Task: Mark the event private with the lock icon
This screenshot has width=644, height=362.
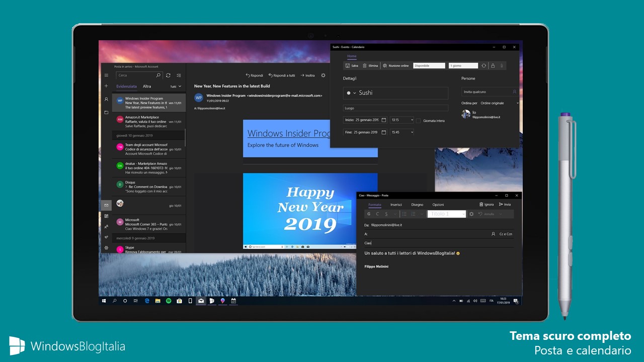Action: (x=493, y=65)
